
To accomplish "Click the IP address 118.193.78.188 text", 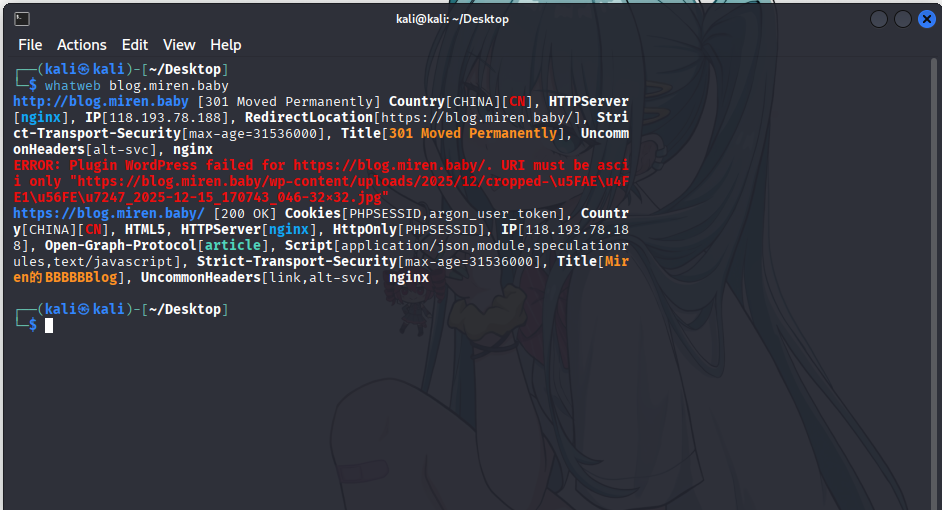I will coord(165,118).
